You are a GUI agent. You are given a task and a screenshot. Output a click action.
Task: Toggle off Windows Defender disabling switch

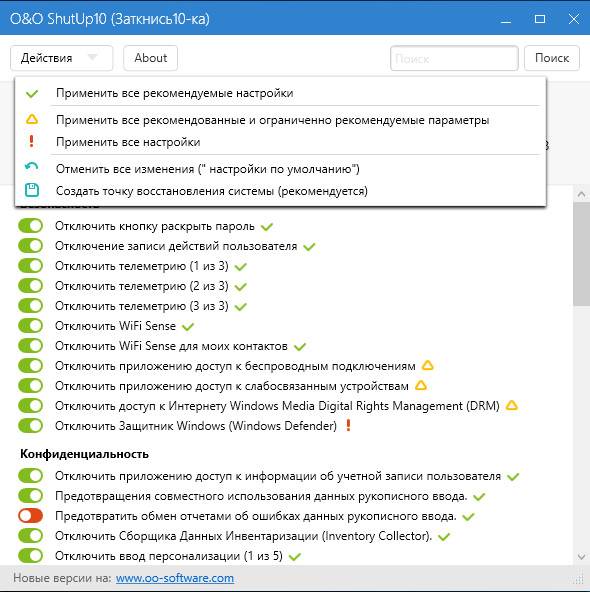31,426
